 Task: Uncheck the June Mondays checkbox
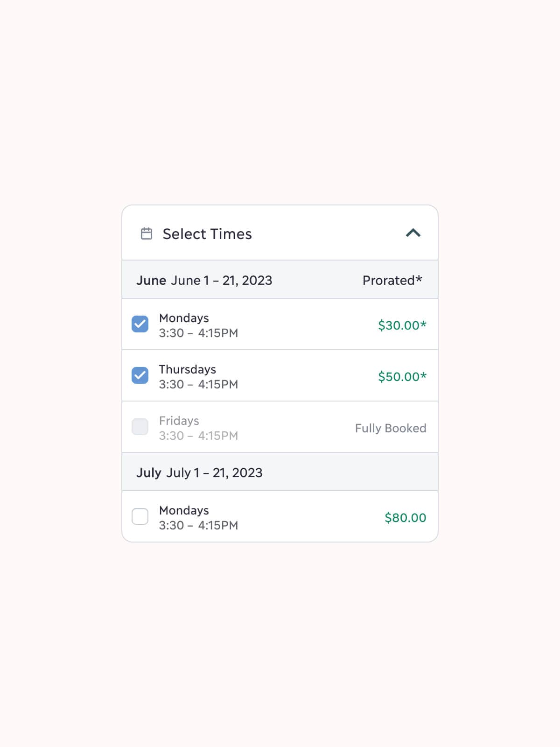click(x=140, y=324)
